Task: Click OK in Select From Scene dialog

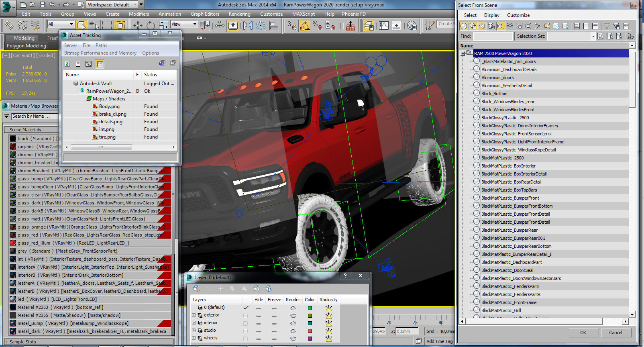Action: tap(583, 333)
